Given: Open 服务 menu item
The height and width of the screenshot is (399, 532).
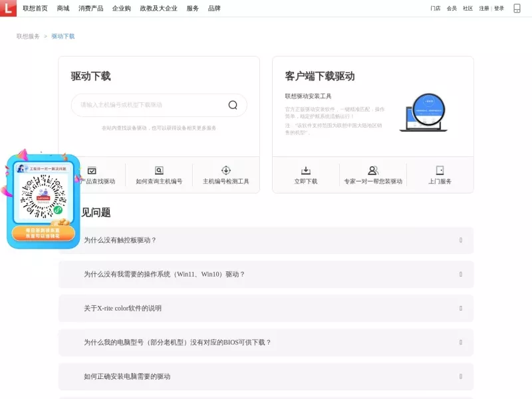Looking at the screenshot, I should [192, 8].
